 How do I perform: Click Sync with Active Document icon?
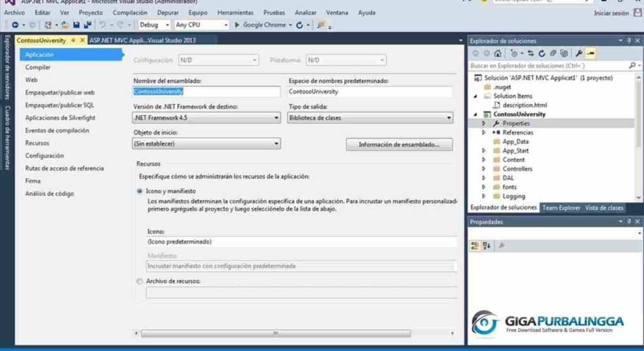pyautogui.click(x=531, y=53)
